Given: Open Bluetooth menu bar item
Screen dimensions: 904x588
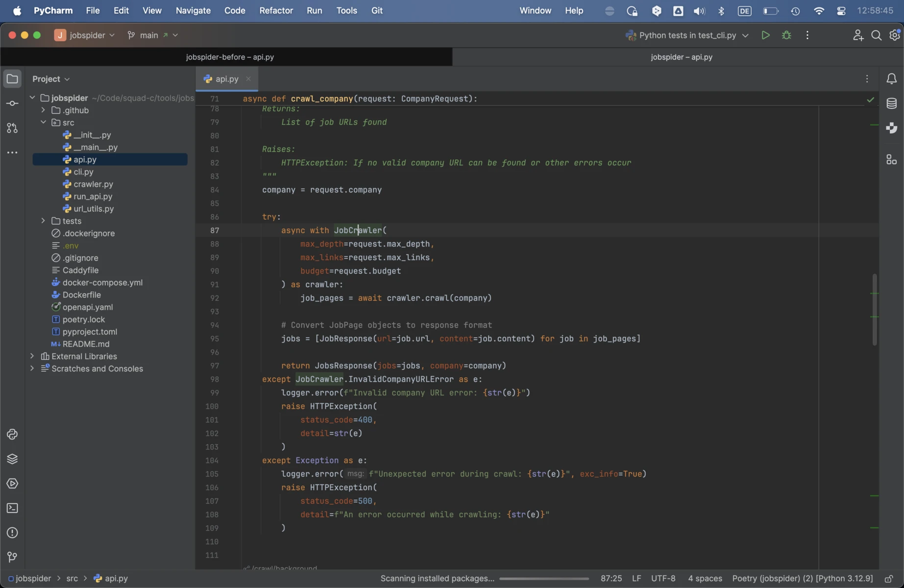Looking at the screenshot, I should [721, 11].
